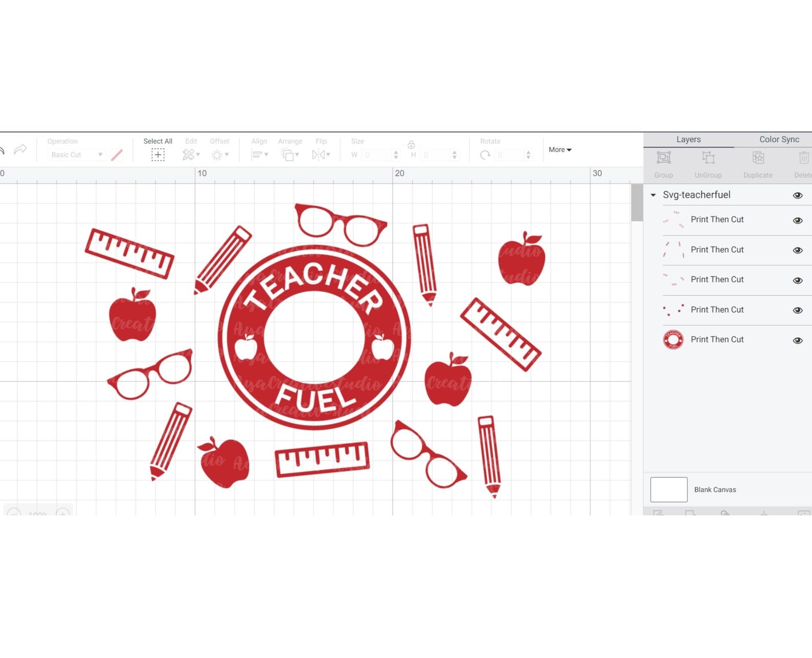Select the top glasses graphic on canvas

click(x=341, y=225)
